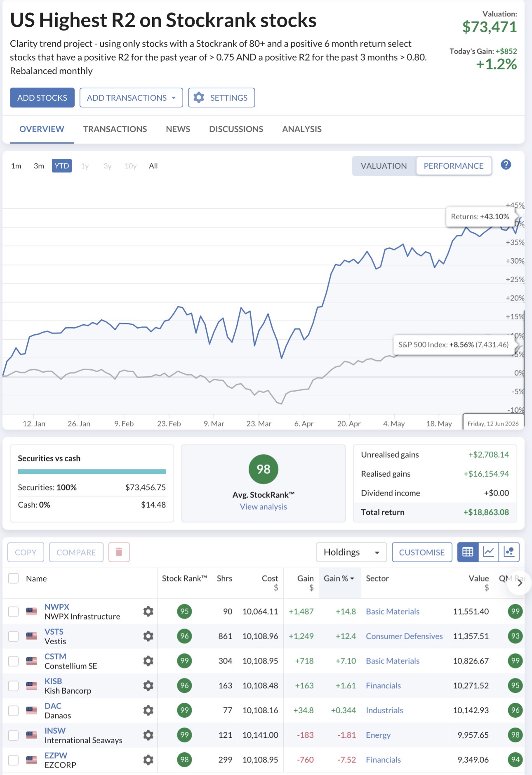
Task: Click the blue help question mark icon
Action: (x=506, y=165)
